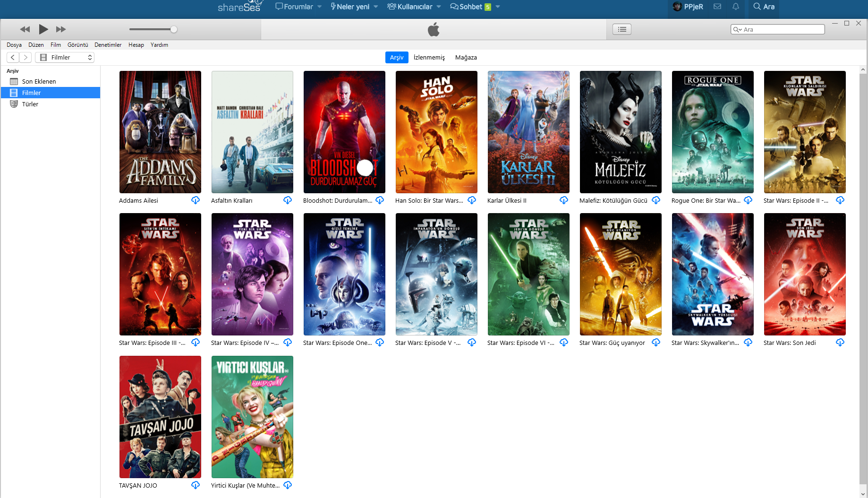
Task: Click the Star Wars: Son Jedi title
Action: (x=790, y=343)
